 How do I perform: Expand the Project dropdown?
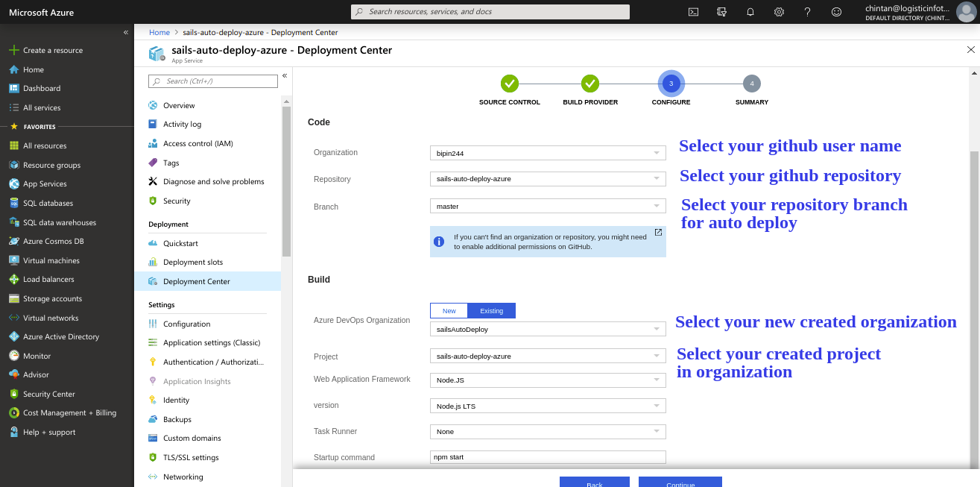coord(548,356)
